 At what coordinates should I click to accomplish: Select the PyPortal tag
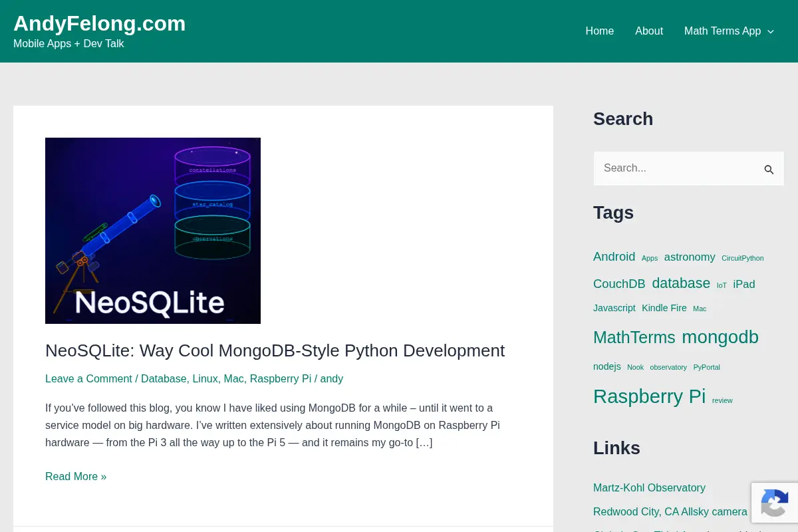tap(706, 367)
